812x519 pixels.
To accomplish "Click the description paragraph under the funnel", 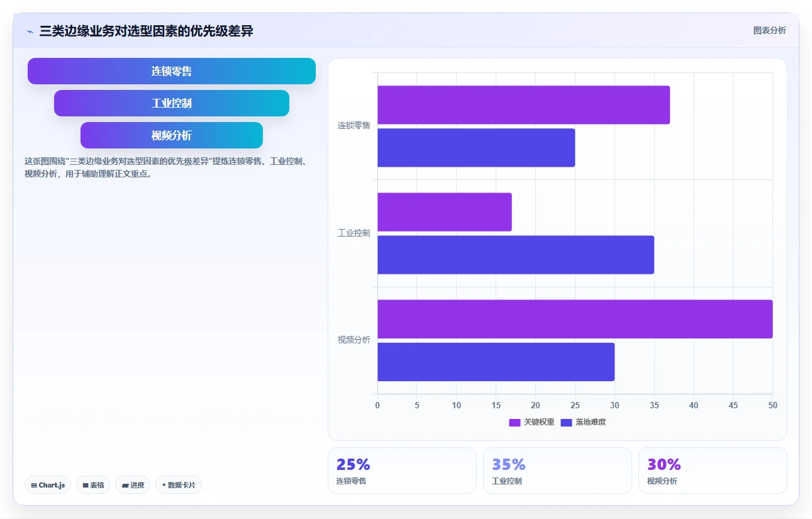I will pos(165,167).
